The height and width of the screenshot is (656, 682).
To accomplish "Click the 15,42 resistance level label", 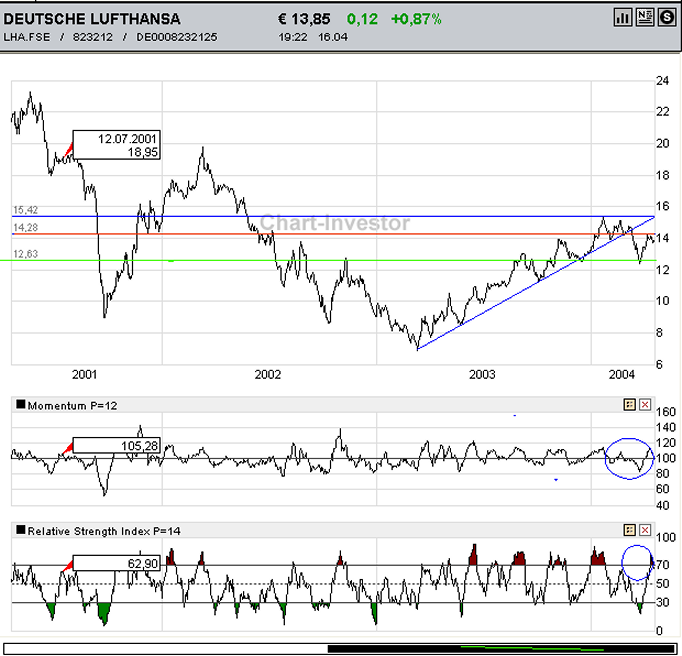I will (26, 210).
